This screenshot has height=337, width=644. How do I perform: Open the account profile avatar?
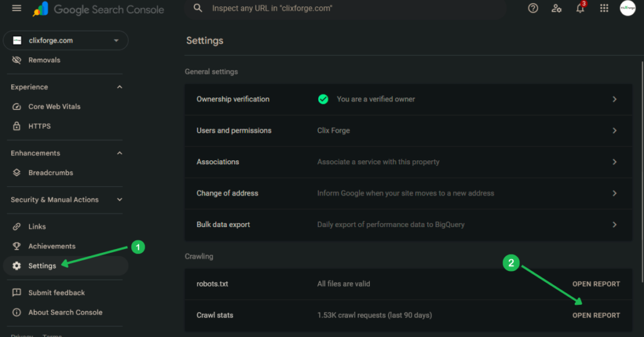[628, 8]
